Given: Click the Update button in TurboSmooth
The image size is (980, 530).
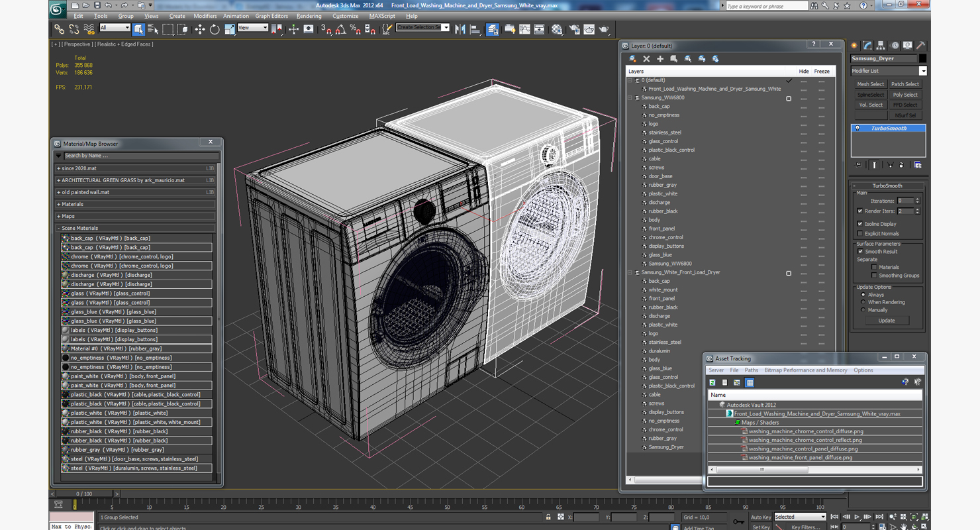Looking at the screenshot, I should (887, 321).
